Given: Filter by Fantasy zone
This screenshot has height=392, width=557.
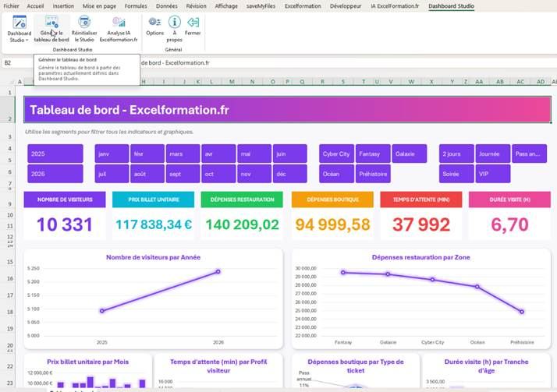Looking at the screenshot, I should pyautogui.click(x=373, y=154).
